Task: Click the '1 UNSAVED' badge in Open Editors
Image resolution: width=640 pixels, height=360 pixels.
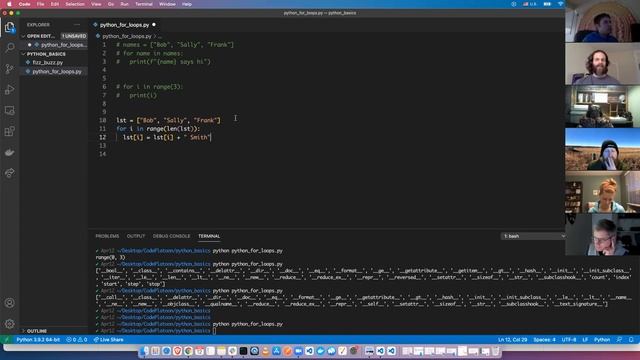Action: coord(74,36)
